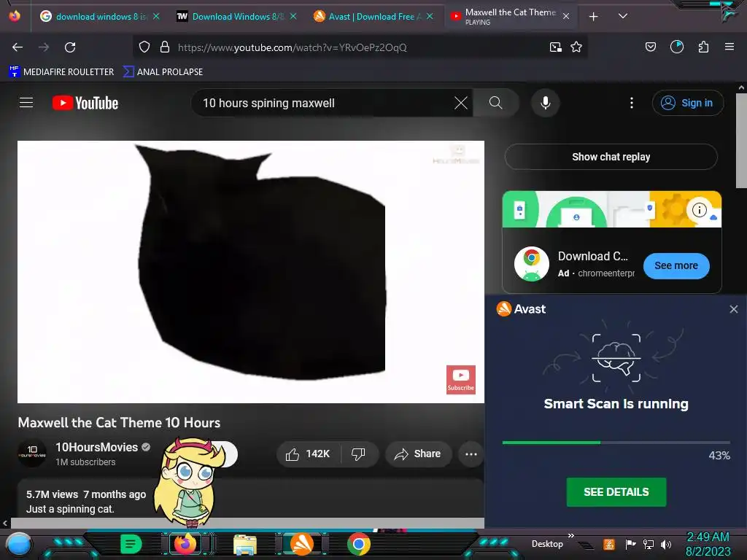Go to the YouTube home logo
Image resolution: width=747 pixels, height=560 pixels.
pyautogui.click(x=85, y=103)
